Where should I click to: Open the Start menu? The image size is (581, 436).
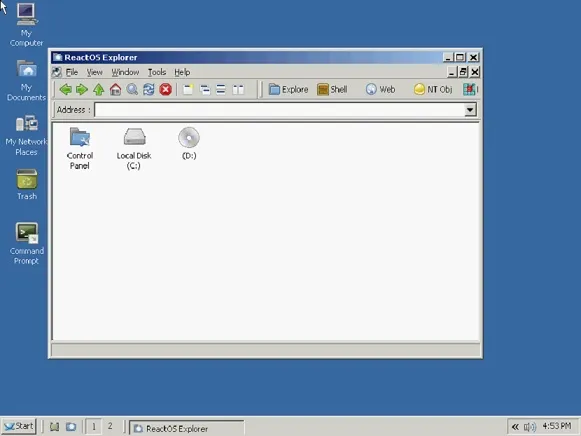[19, 426]
